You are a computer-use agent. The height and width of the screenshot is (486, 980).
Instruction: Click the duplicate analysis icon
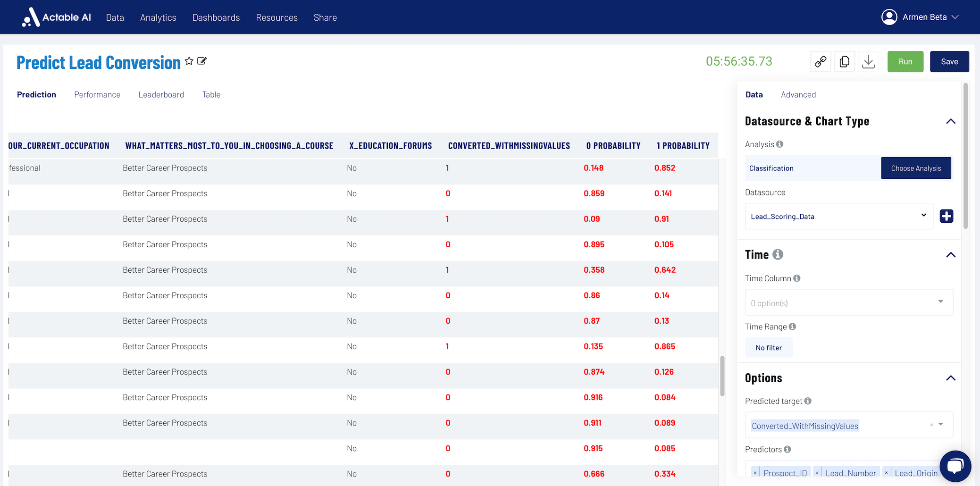[x=845, y=61]
